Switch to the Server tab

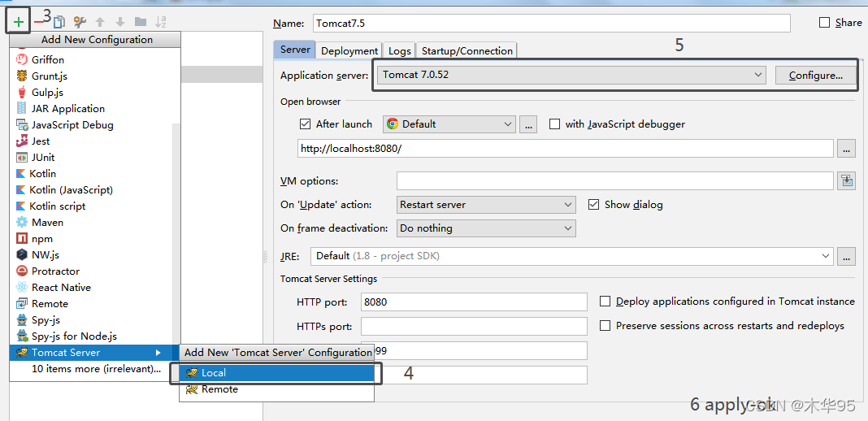(295, 50)
